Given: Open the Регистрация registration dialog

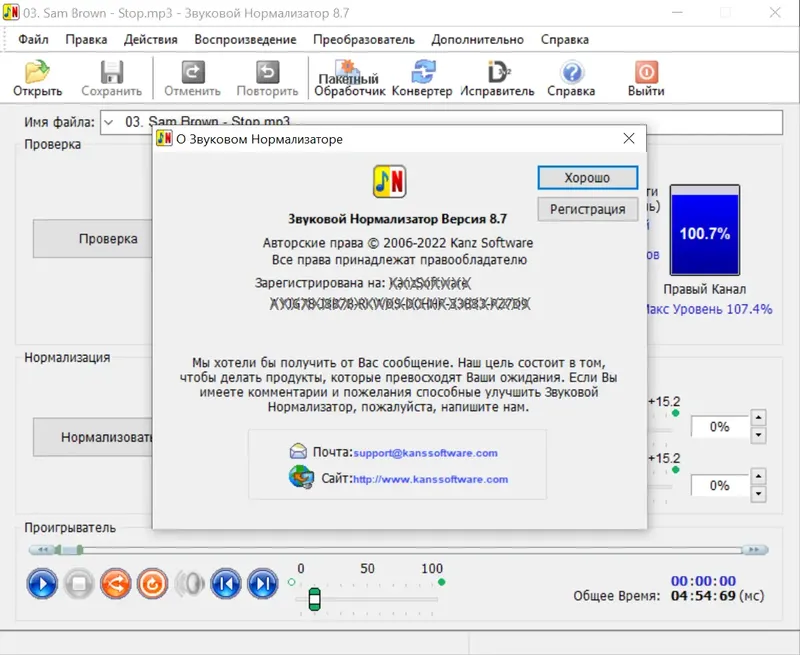Looking at the screenshot, I should [x=586, y=209].
